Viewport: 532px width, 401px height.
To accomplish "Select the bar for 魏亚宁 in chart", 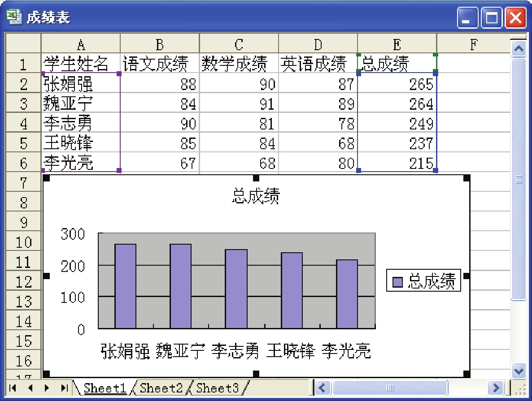I will (180, 286).
